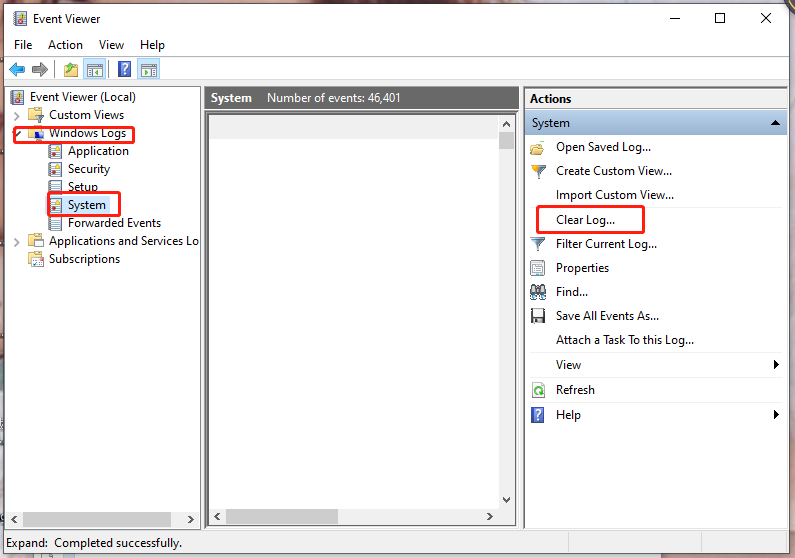This screenshot has width=795, height=558.
Task: Click the Forwarded Events log icon
Action: (55, 223)
